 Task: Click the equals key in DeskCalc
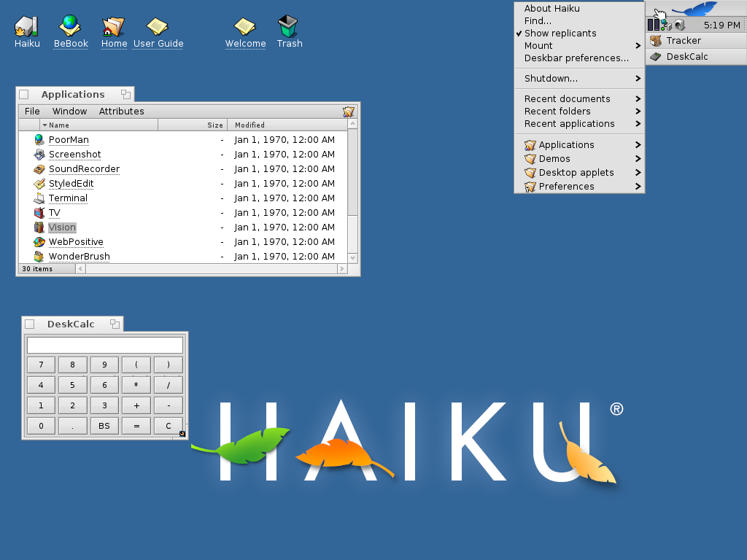coord(136,426)
